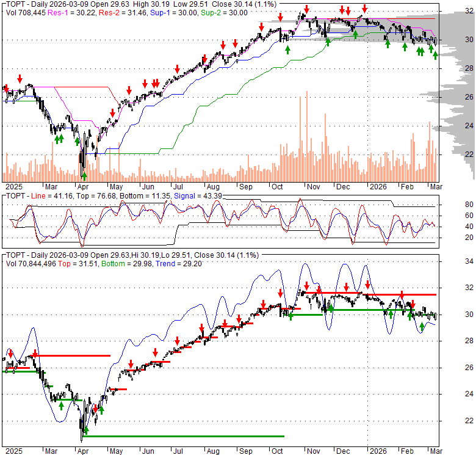Screen dimensions: 476x455
Task: Click the green buy arrow at April low, trend chart
Action: 86,430
